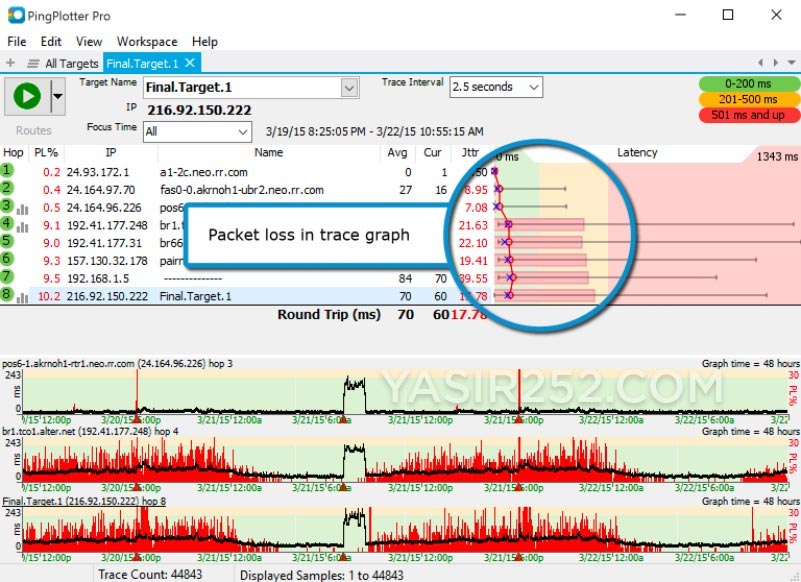Click the green circle for hop 5

(x=9, y=240)
